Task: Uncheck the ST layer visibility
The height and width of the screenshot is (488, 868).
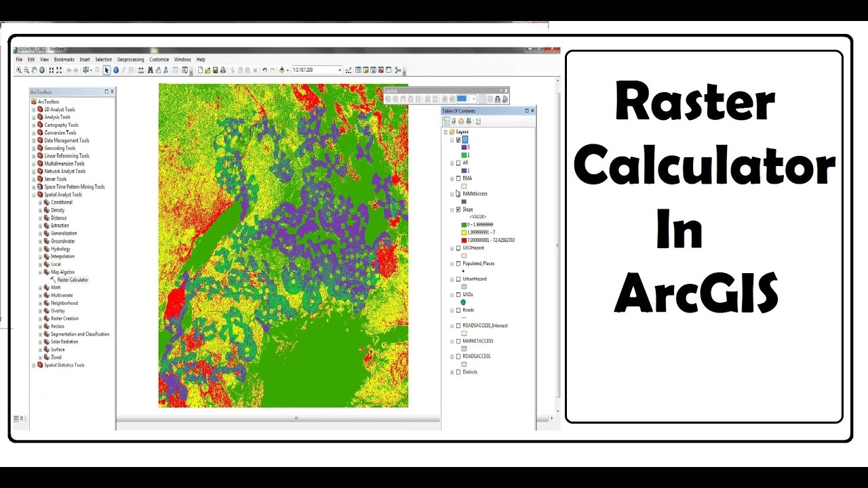Action: click(x=458, y=140)
